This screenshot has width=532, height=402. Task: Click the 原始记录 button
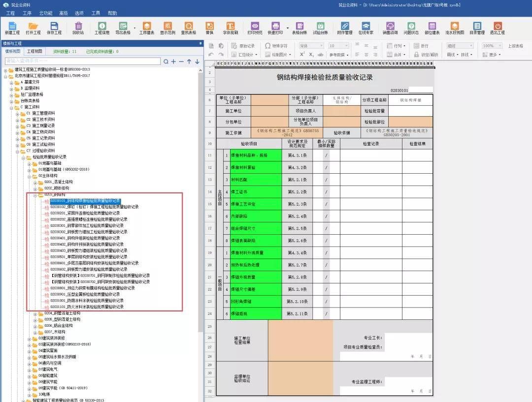pyautogui.click(x=243, y=46)
